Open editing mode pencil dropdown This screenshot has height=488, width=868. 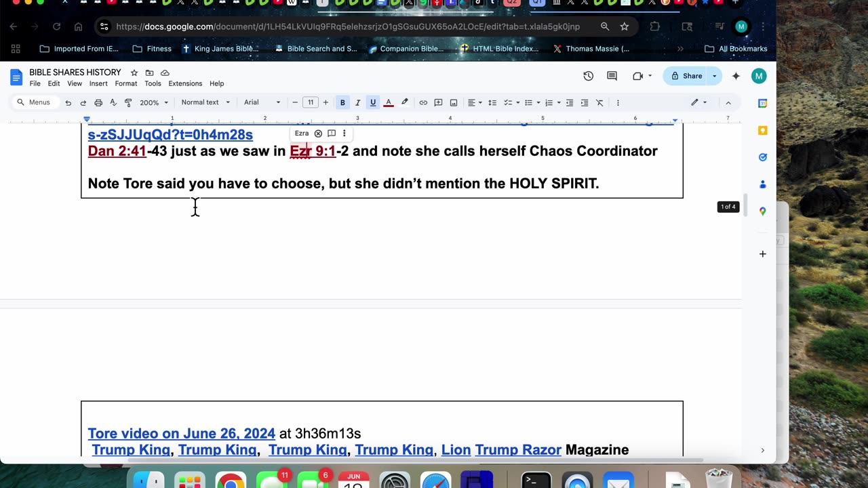click(x=699, y=102)
